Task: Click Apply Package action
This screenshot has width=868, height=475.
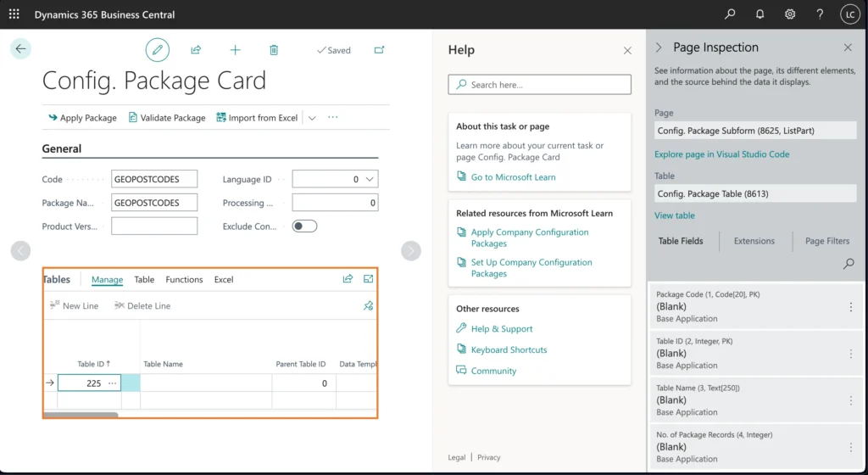Action: click(82, 117)
